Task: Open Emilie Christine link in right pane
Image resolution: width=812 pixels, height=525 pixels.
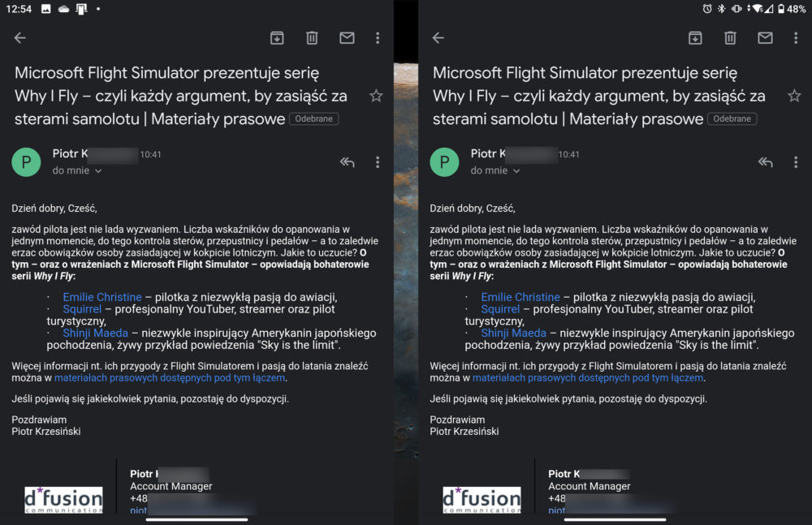Action: (520, 297)
